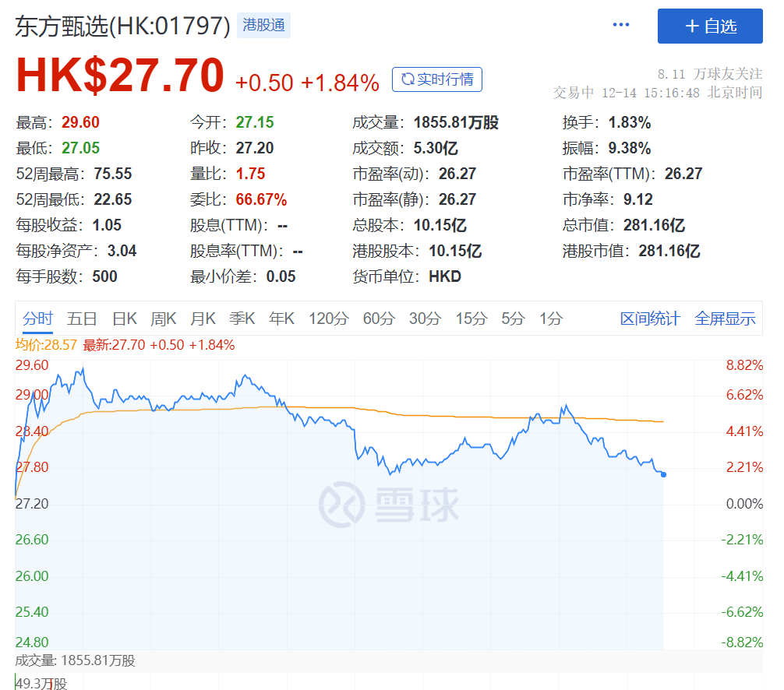Screen dimensions: 784x690
Task: Click the current price HK$27.70
Action: pos(120,76)
